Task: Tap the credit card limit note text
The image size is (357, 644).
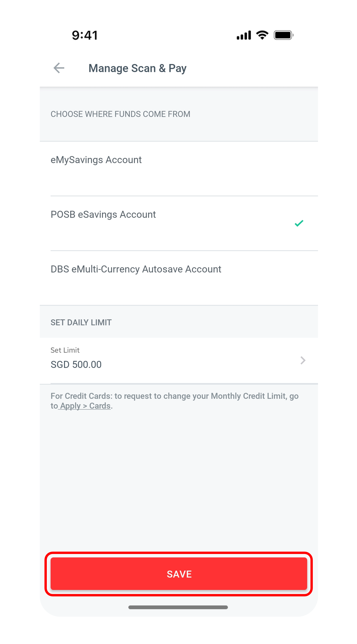Action: coord(174,401)
